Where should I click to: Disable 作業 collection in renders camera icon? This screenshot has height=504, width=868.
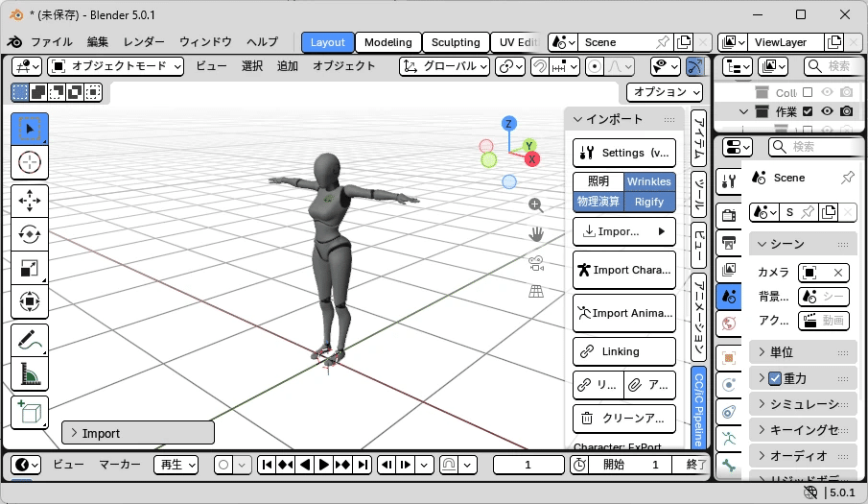click(846, 111)
